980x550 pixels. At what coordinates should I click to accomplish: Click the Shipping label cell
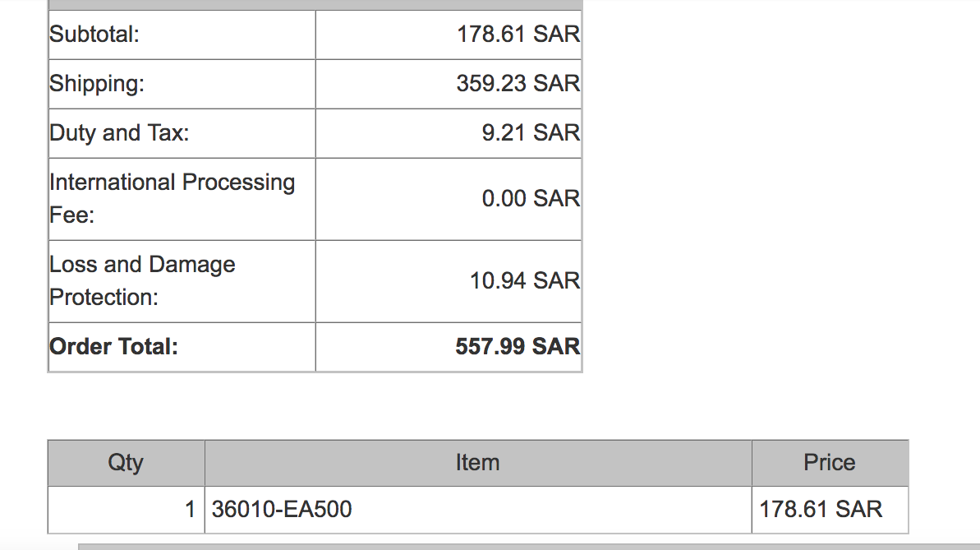click(97, 84)
